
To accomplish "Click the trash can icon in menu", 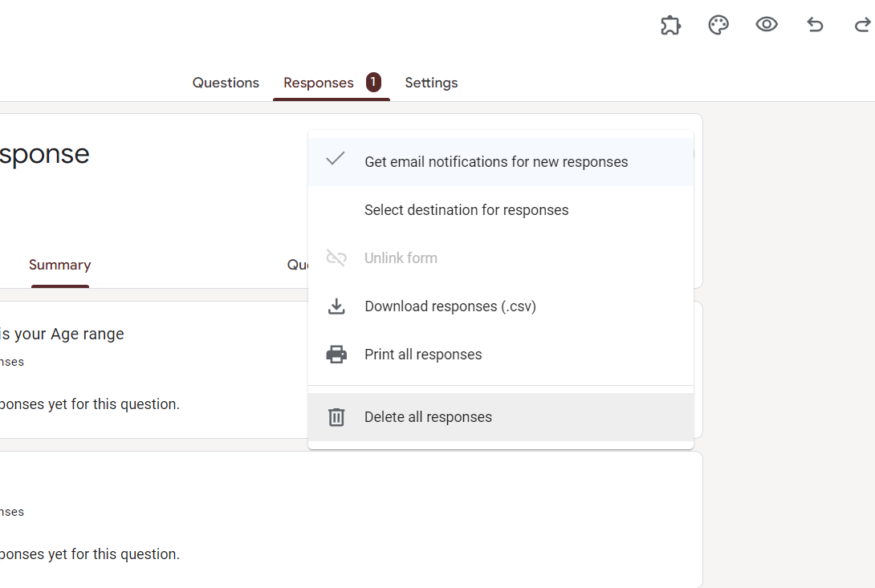I will (336, 417).
